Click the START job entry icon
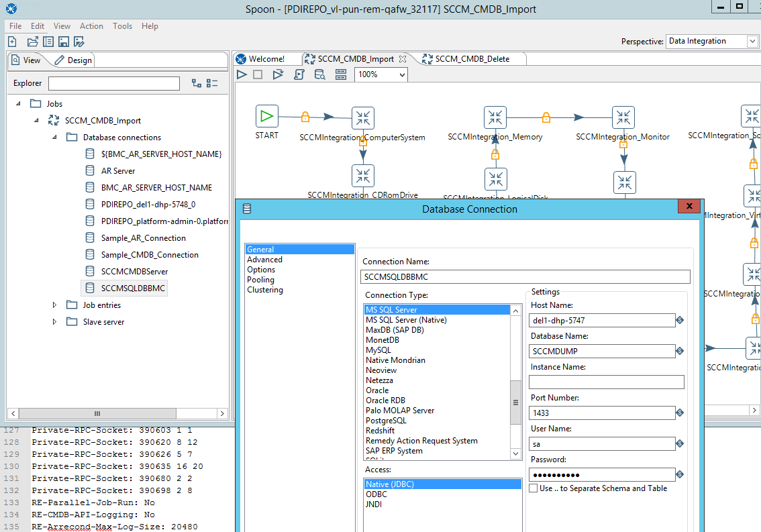This screenshot has height=532, width=761. (267, 117)
